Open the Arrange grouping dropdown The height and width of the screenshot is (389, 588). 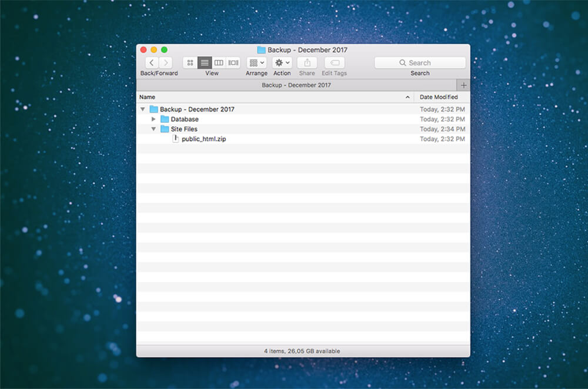(256, 63)
